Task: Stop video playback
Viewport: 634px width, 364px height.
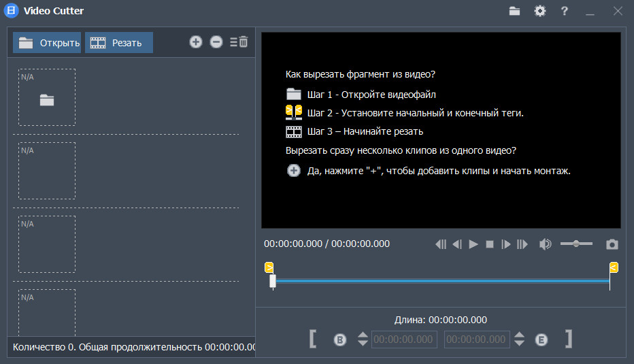Action: [489, 244]
